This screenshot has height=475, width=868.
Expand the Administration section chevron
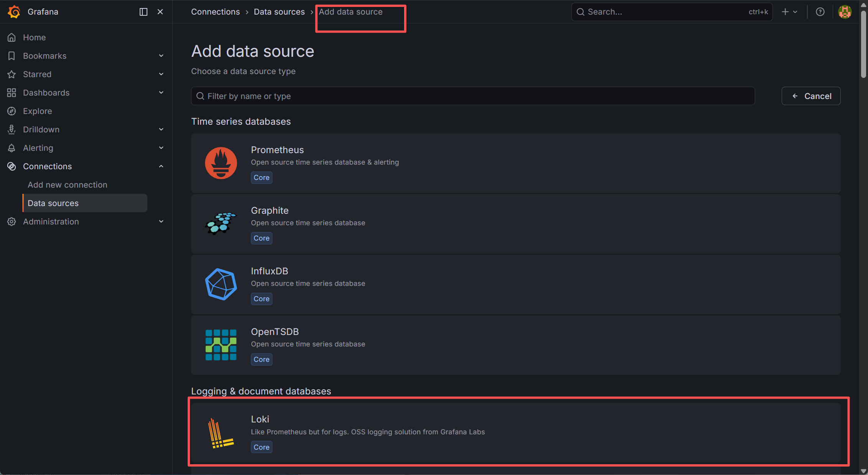[x=161, y=221]
